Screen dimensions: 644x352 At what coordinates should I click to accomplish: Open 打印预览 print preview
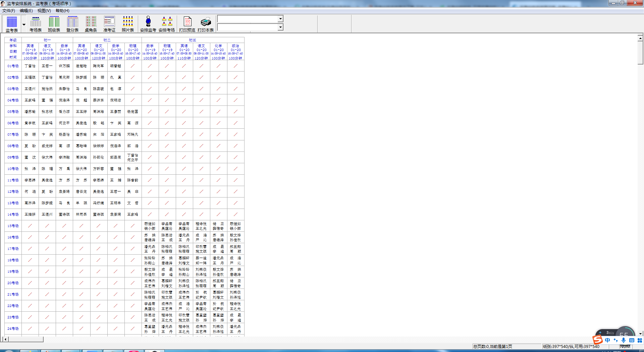pyautogui.click(x=187, y=24)
